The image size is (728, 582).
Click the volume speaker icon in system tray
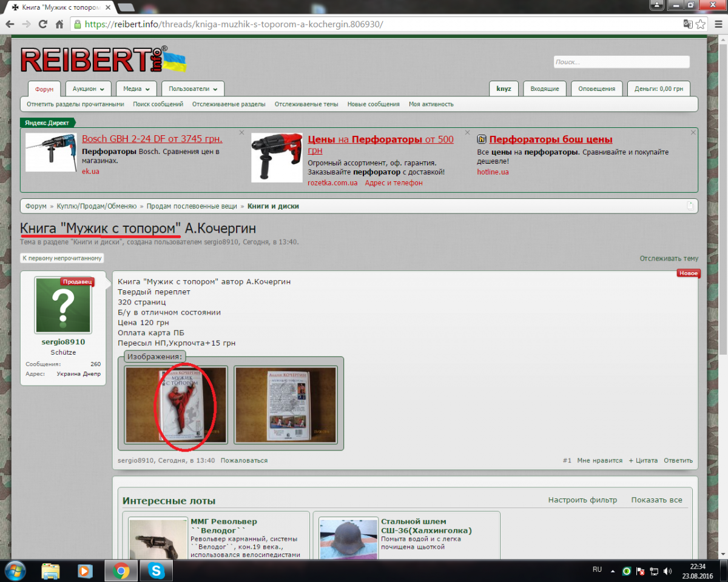667,570
